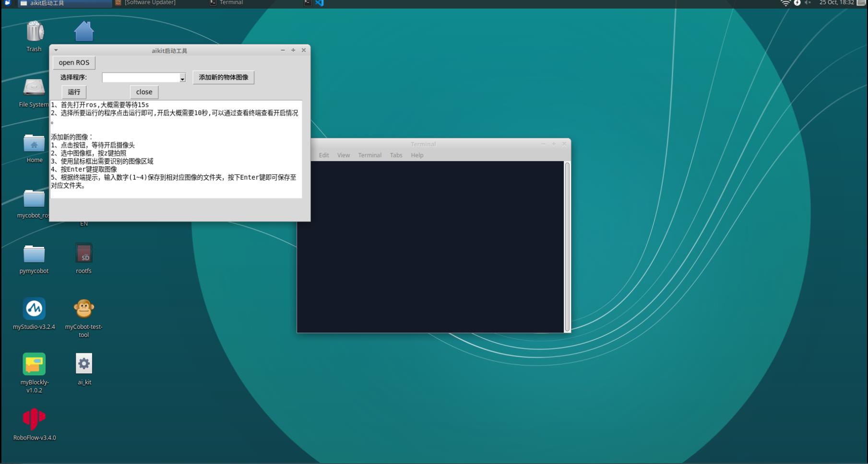868x464 pixels.
Task: Click the open ROS button
Action: click(x=74, y=63)
